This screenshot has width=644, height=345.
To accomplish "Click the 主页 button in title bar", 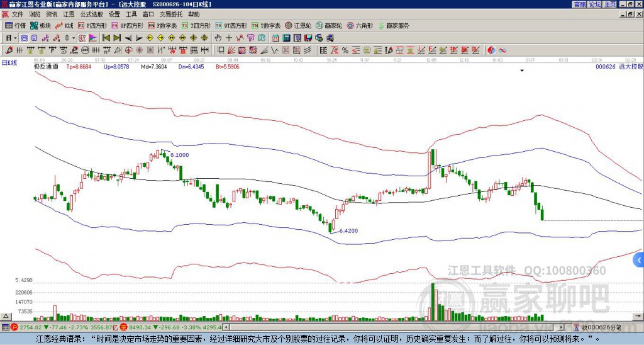I will [609, 4].
